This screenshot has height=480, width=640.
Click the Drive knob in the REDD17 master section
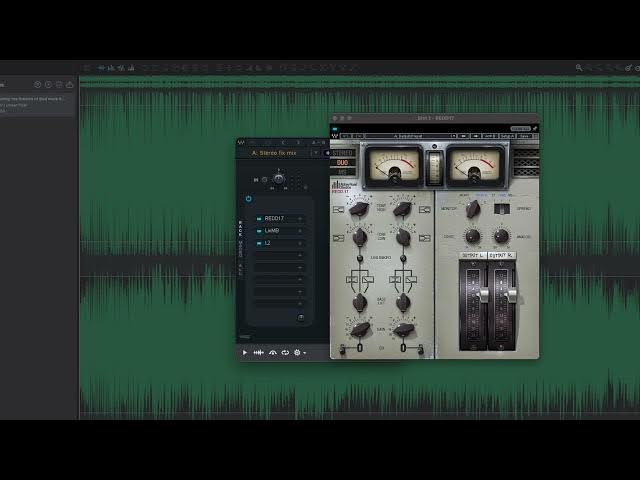472,236
